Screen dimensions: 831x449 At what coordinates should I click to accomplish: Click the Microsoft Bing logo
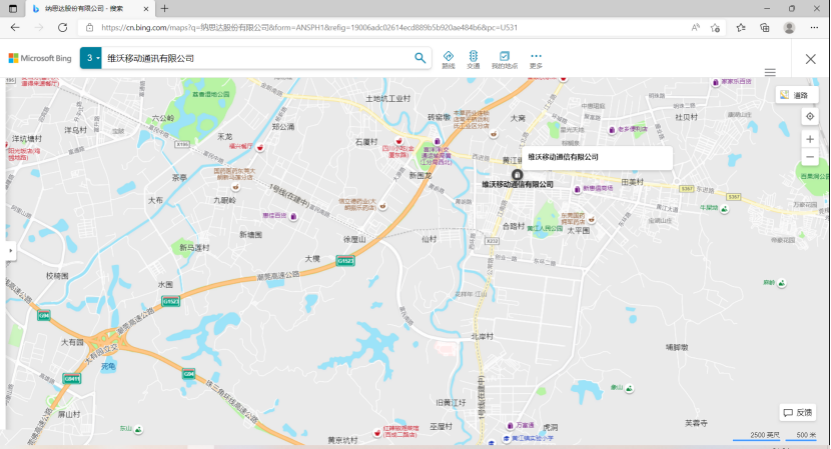(40, 59)
